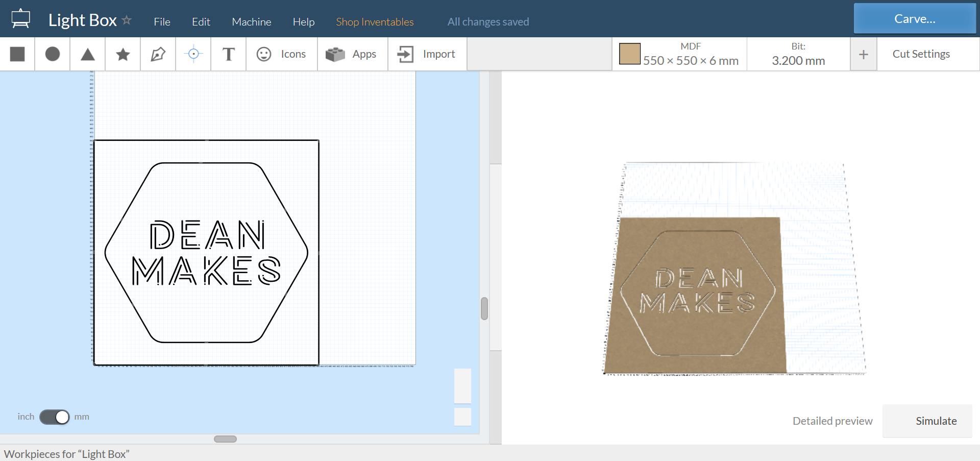Select the Square shape tool
The width and height of the screenshot is (980, 461).
pos(17,54)
